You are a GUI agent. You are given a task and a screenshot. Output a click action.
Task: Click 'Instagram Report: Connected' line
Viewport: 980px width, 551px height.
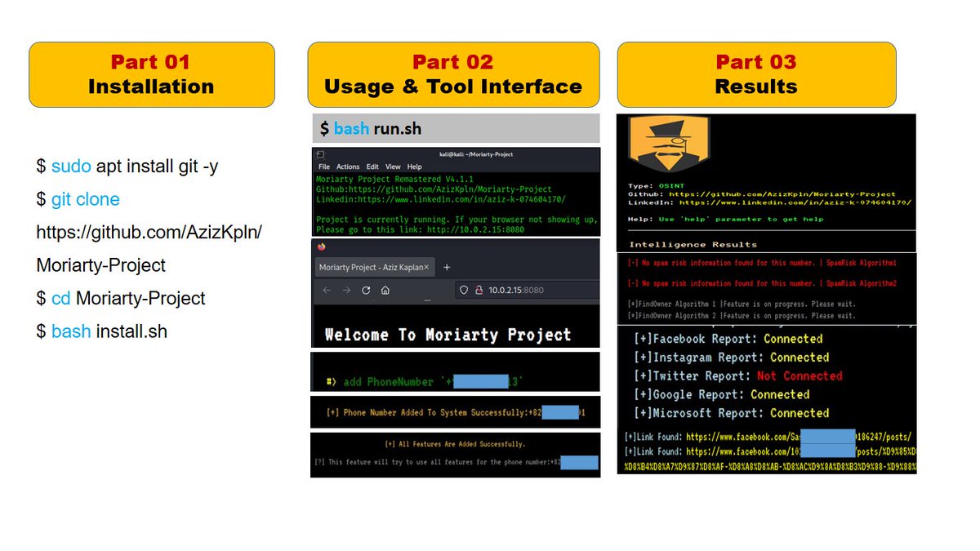[x=732, y=358]
